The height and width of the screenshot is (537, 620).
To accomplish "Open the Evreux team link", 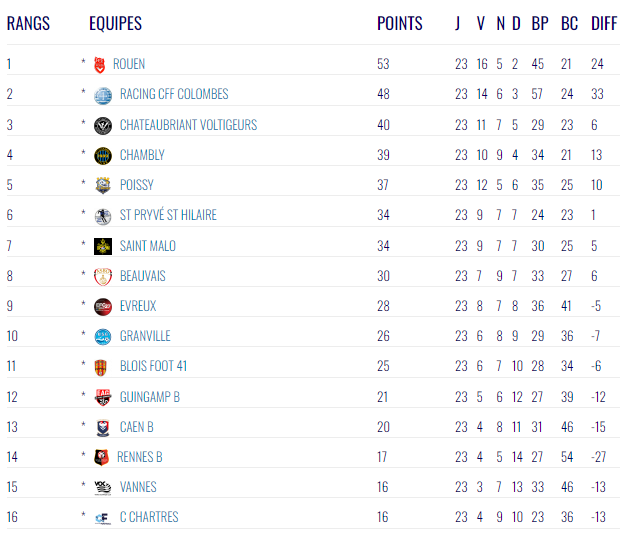I will coord(138,306).
